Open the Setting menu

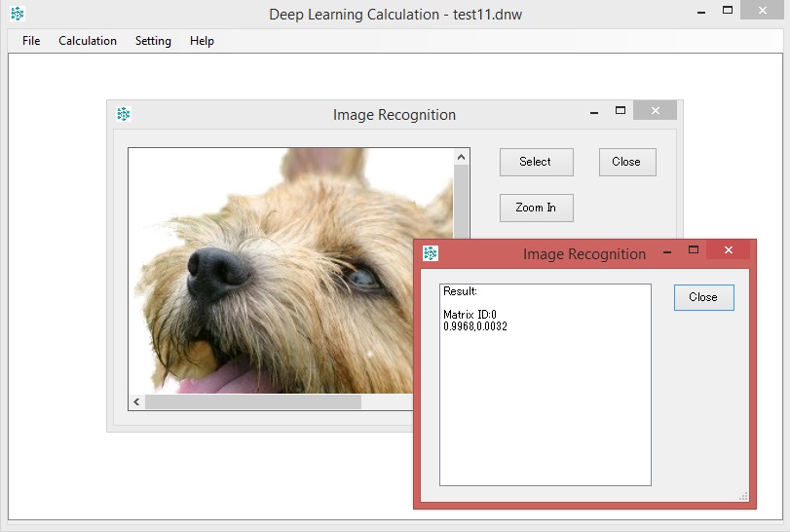(153, 41)
